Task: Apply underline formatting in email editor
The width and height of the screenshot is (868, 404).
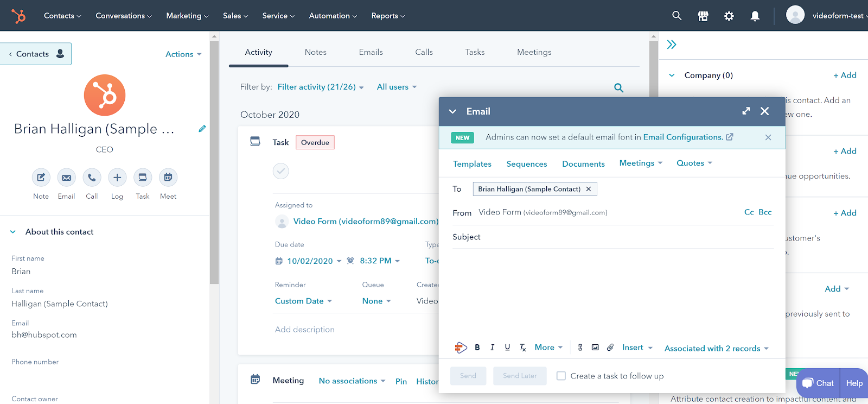Action: pyautogui.click(x=507, y=348)
